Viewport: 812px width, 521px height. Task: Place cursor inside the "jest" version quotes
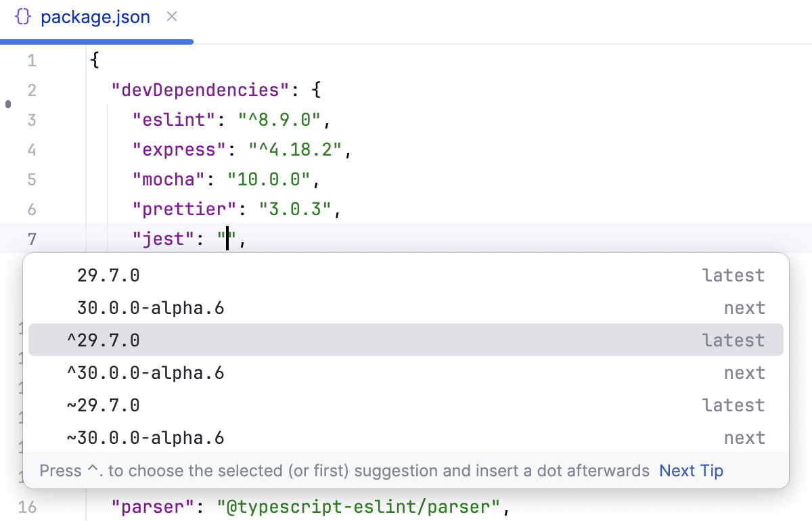coord(229,238)
